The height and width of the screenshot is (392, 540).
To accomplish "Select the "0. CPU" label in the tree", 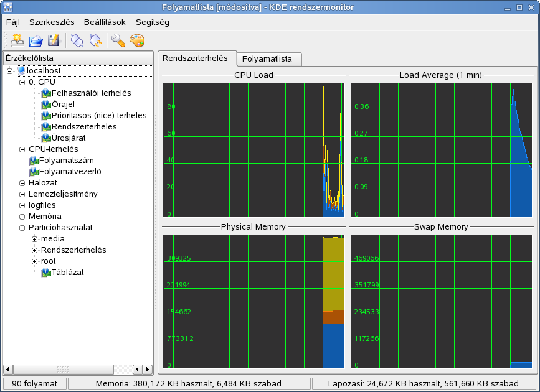I will coord(42,82).
